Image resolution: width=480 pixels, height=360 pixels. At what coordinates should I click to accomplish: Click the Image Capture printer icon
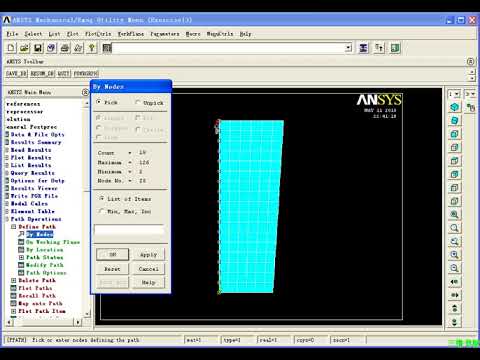point(65,48)
